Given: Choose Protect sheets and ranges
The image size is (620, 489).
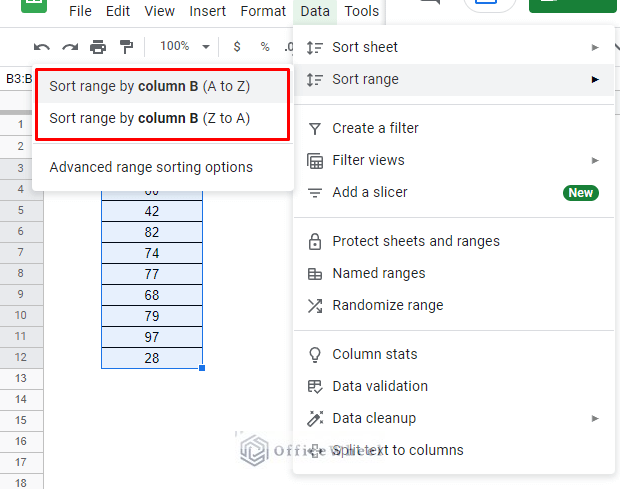Looking at the screenshot, I should 454,242.
